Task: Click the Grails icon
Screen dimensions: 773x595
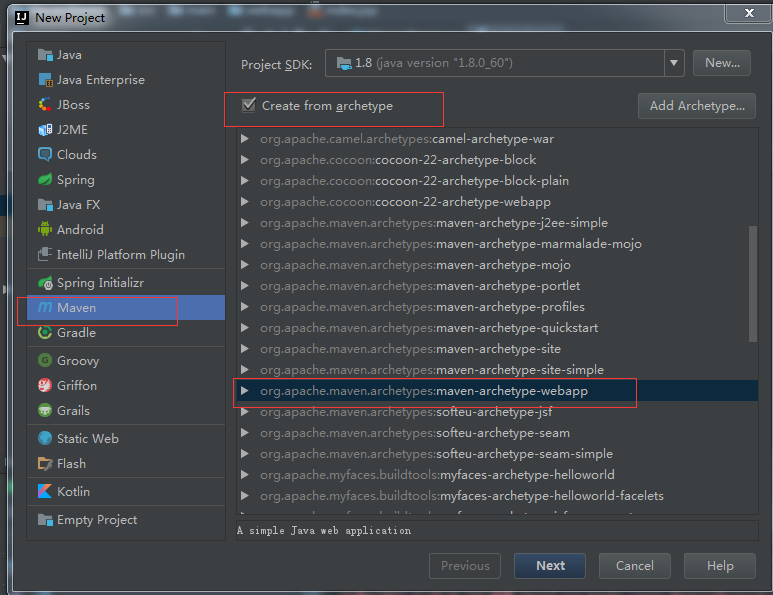Action: click(45, 410)
